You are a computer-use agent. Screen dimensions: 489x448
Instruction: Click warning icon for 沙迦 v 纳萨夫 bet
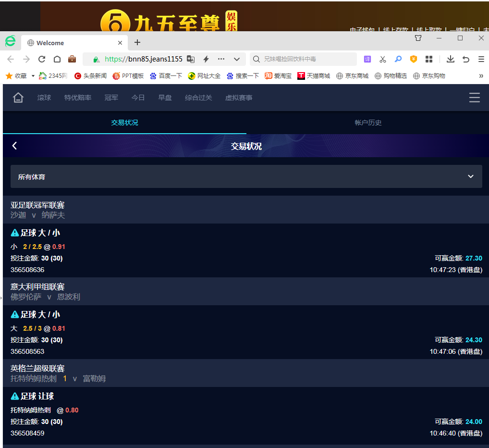coord(15,233)
